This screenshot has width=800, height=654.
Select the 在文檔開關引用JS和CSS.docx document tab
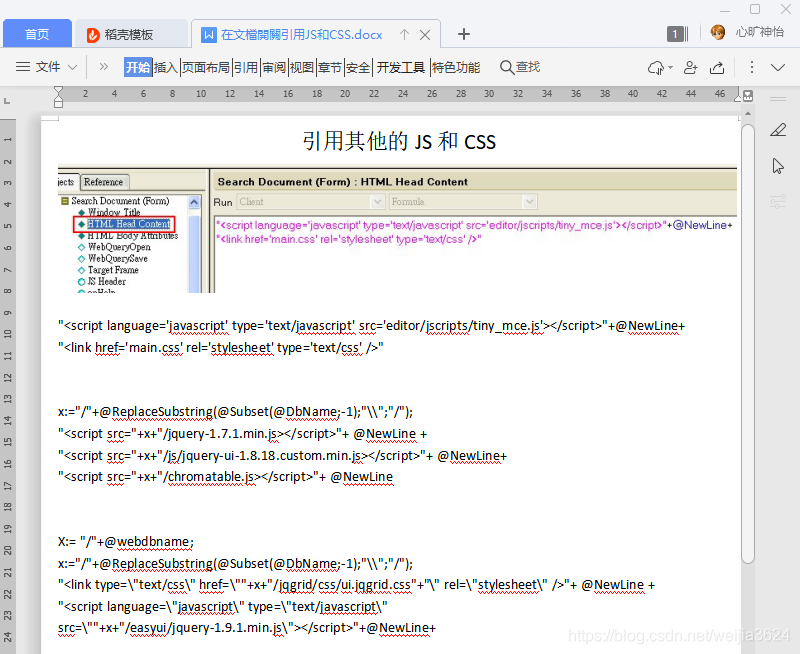[301, 35]
